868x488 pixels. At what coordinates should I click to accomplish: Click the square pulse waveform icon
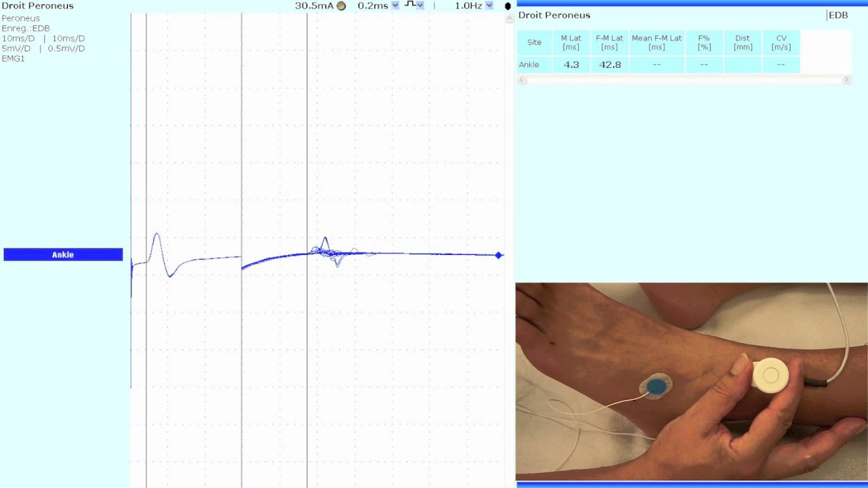tap(410, 5)
